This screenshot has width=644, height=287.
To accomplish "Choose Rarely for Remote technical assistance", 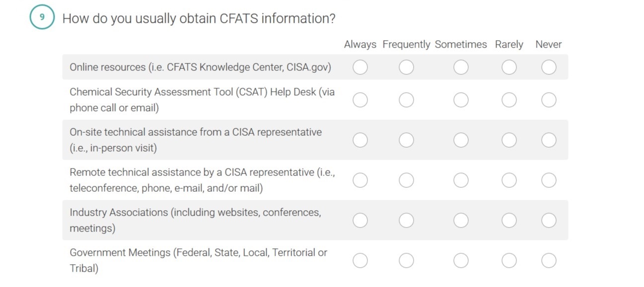I will click(509, 180).
